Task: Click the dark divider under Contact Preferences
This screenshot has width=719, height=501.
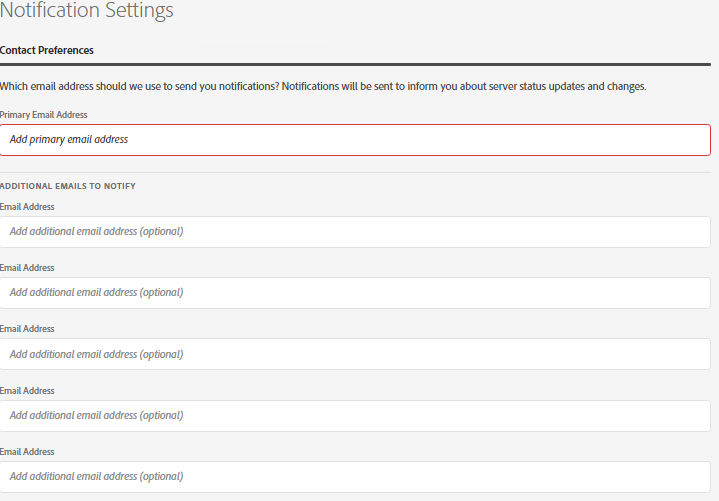Action: point(355,64)
